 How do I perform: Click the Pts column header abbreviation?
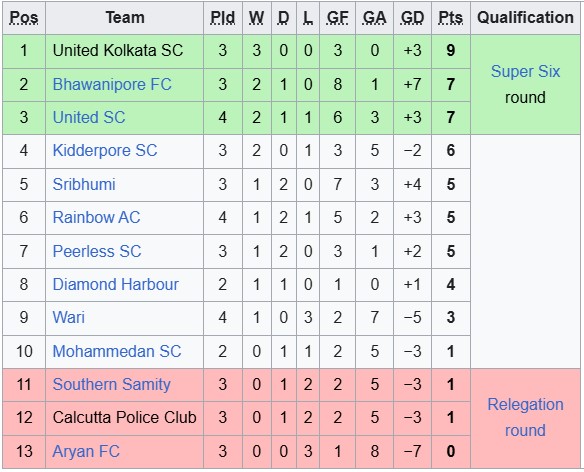click(451, 18)
